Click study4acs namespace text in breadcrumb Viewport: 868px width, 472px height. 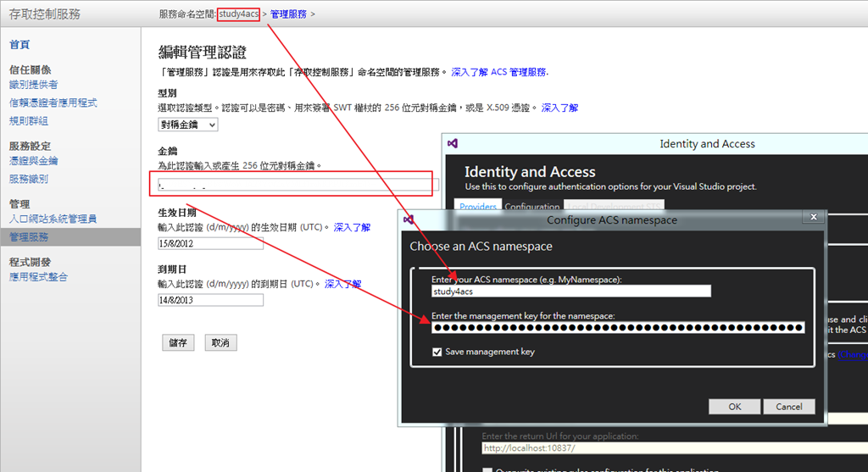point(238,14)
